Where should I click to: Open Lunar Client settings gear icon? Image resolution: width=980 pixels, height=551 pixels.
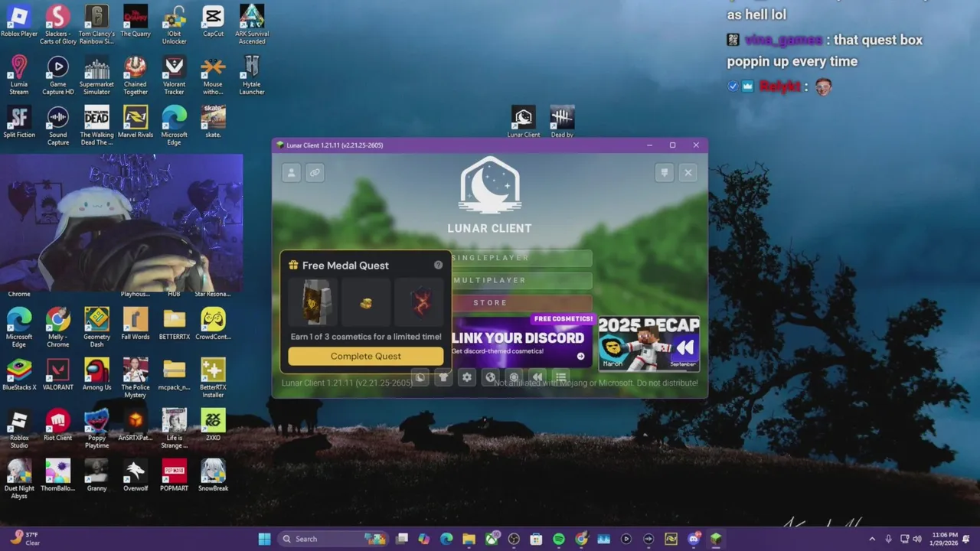[x=467, y=377]
